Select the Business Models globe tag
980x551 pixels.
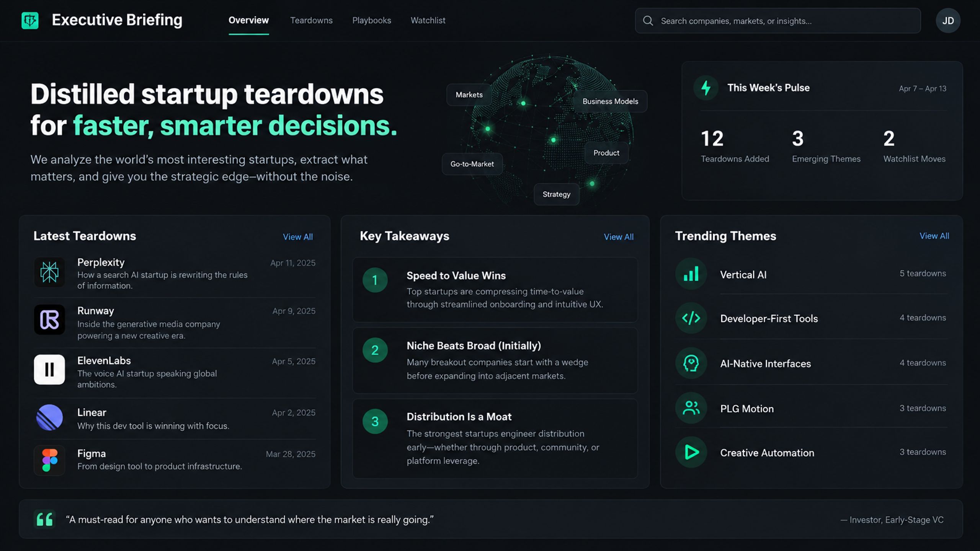[610, 101]
